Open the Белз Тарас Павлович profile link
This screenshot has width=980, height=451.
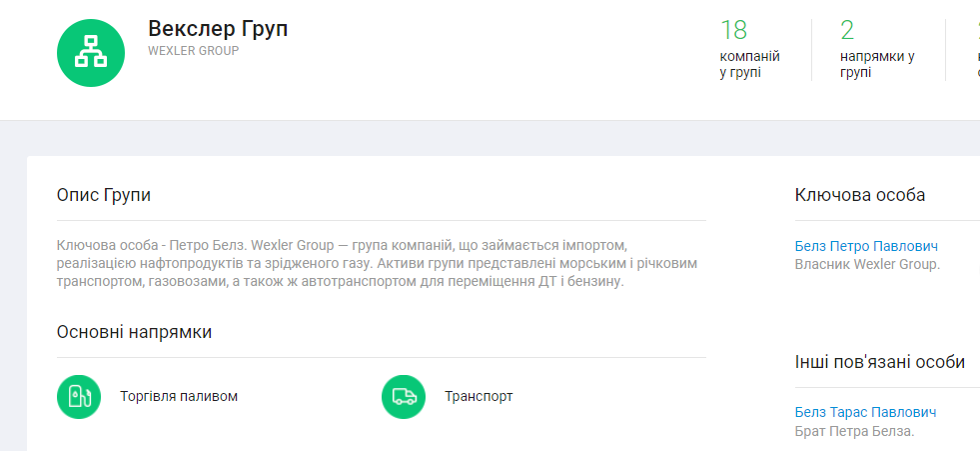865,412
